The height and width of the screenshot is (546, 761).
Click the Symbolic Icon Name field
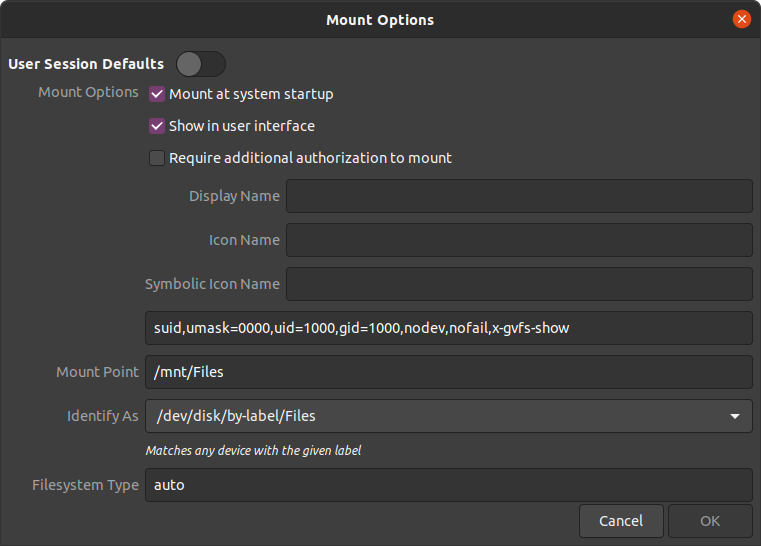click(x=519, y=284)
